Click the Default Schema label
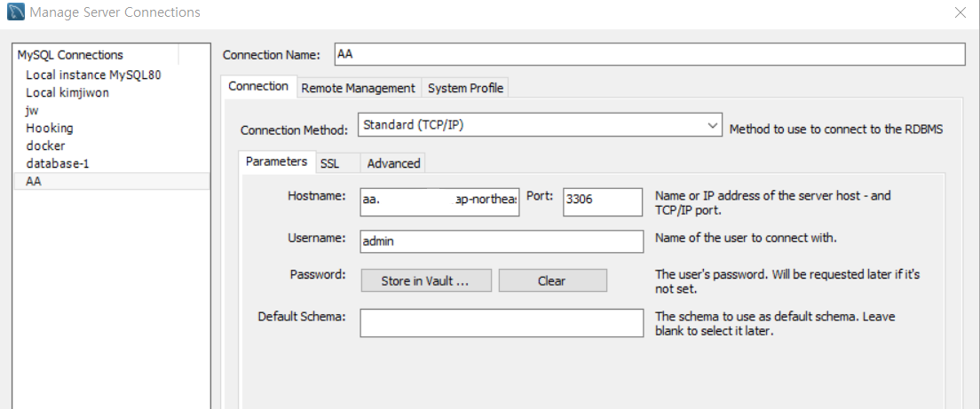 (302, 317)
